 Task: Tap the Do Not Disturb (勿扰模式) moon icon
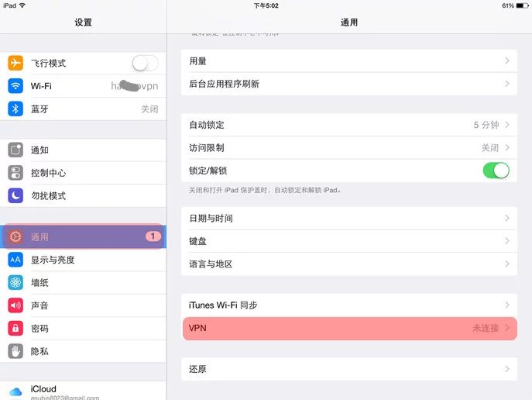[15, 195]
